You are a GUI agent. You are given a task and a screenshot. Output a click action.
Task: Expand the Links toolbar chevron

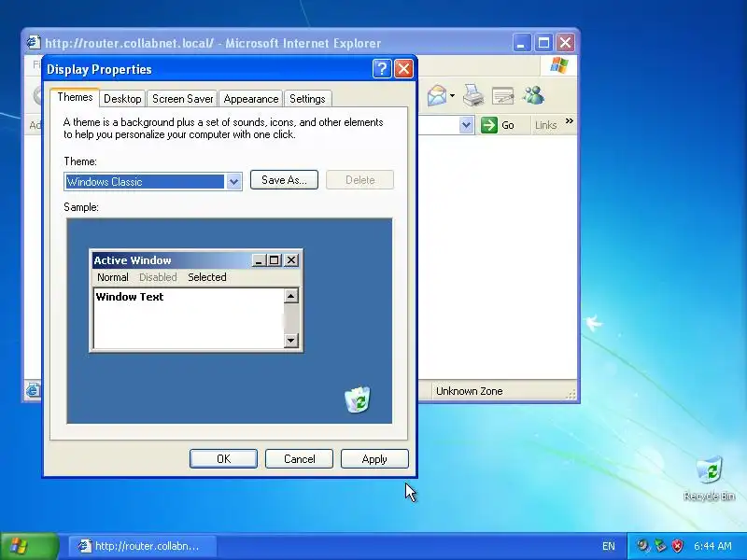coord(570,121)
